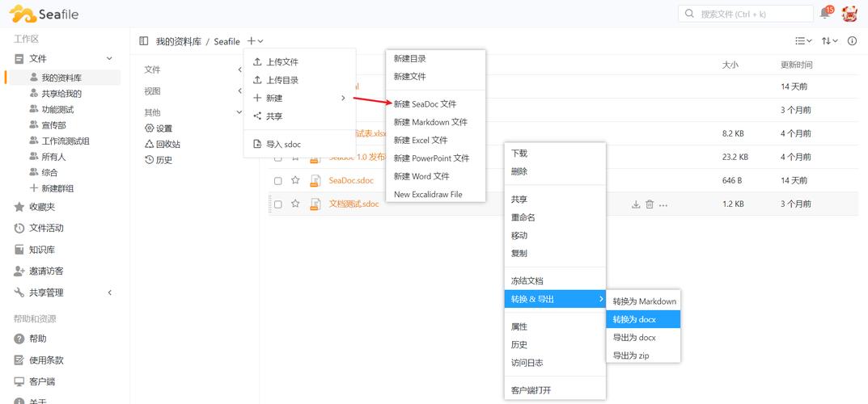Open 文件活动 activity log
Image resolution: width=868 pixels, height=404 pixels.
coord(46,228)
